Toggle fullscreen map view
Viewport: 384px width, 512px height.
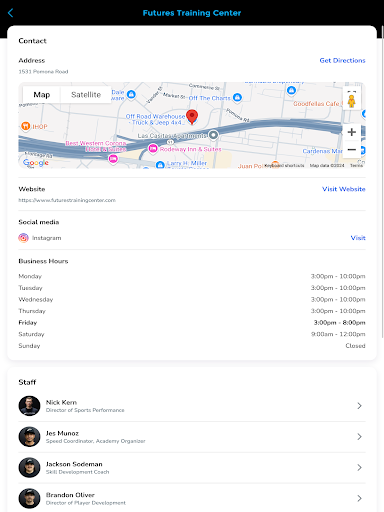tap(351, 91)
